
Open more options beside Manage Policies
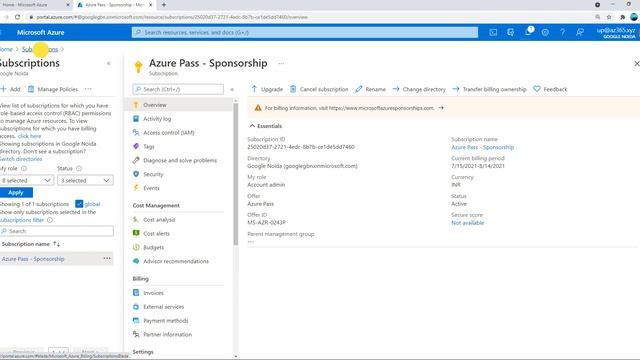point(88,89)
